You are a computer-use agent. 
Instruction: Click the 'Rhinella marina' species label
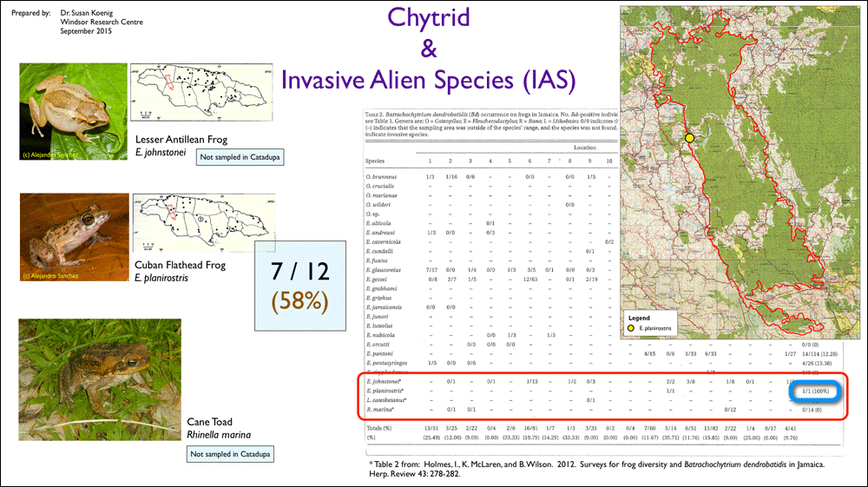[219, 435]
